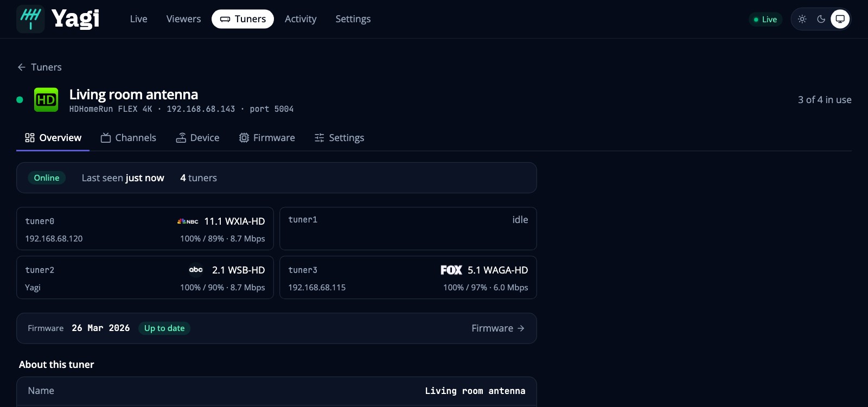Click the IP address 192.168.68.115

(x=317, y=288)
